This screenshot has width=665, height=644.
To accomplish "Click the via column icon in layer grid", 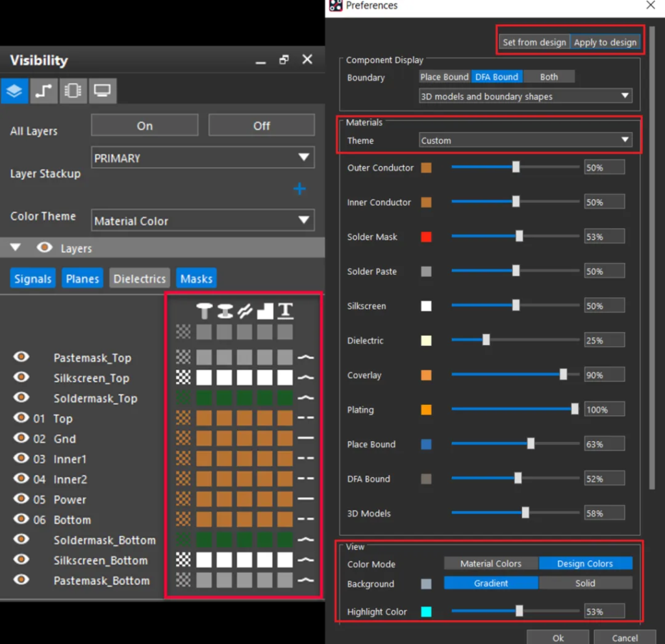I will (x=225, y=311).
